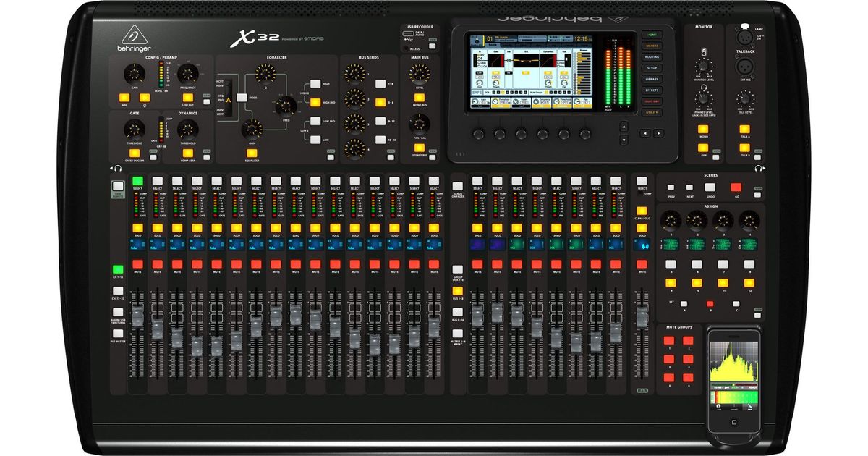Select the High Mid EQ band button
Image resolution: width=868 pixels, height=456 pixels.
(x=316, y=102)
